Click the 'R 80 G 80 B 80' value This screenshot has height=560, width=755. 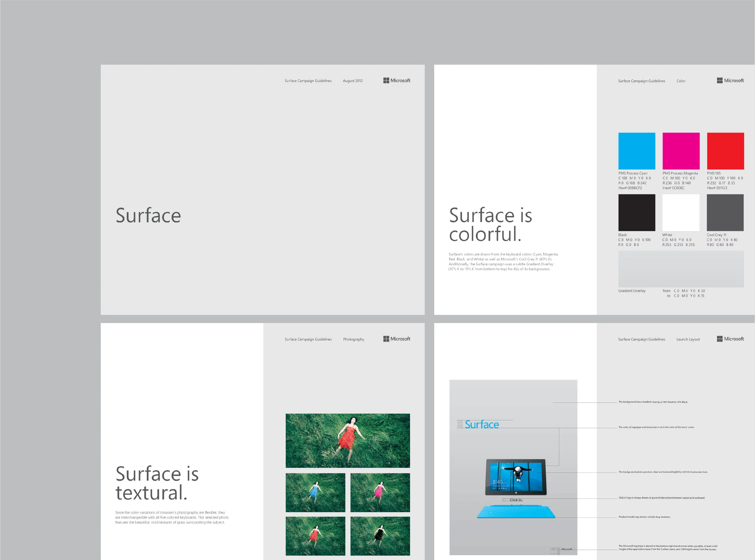(720, 245)
